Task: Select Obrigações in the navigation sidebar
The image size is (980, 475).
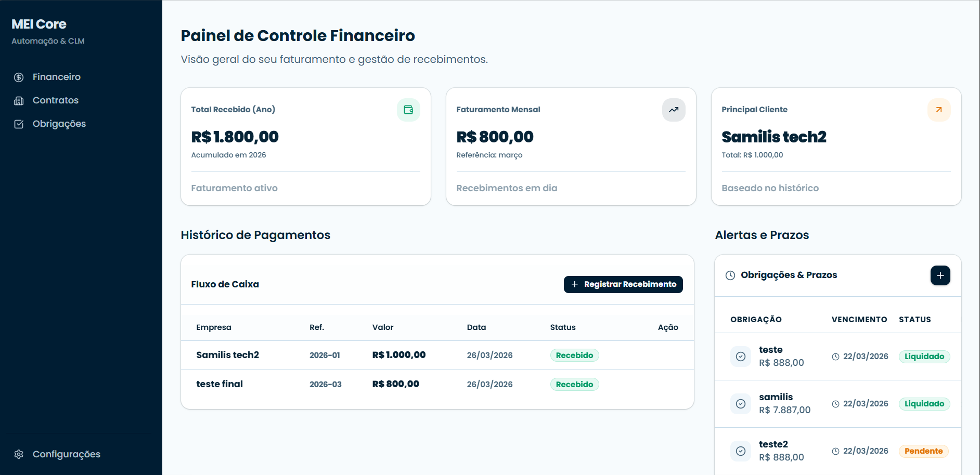Action: (59, 124)
